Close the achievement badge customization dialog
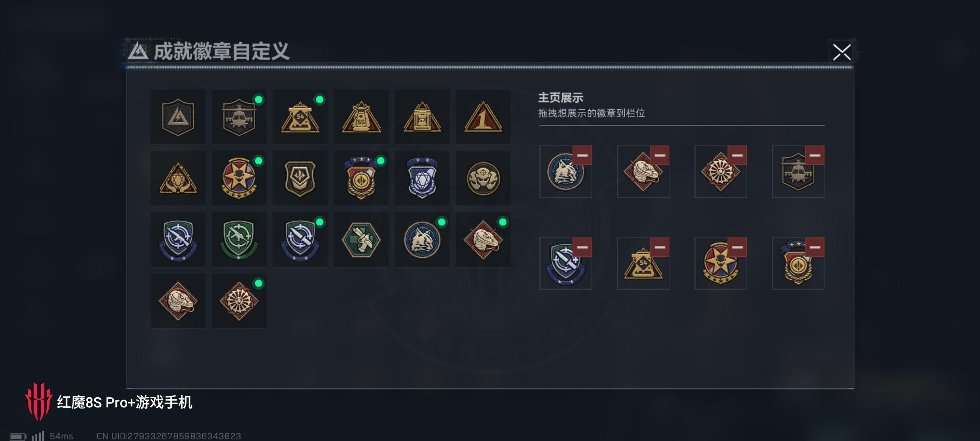The width and height of the screenshot is (980, 441). pos(842,52)
